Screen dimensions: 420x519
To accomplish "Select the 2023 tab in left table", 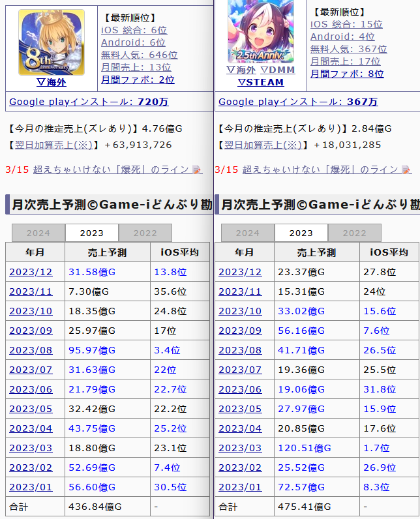I will coord(92,233).
